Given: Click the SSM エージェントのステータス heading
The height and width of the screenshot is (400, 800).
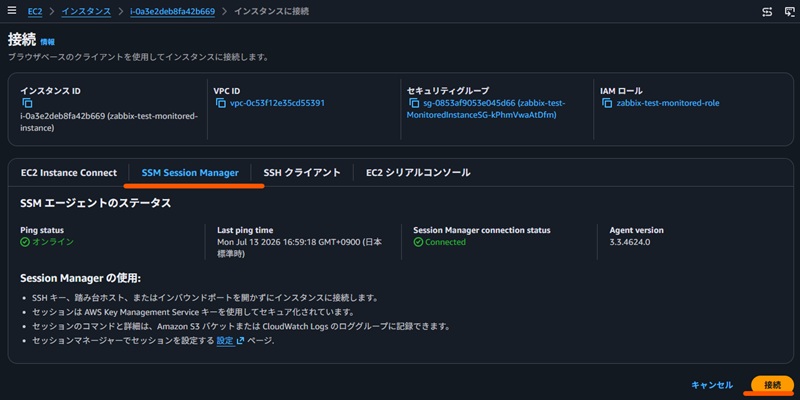Looking at the screenshot, I should click(x=95, y=203).
